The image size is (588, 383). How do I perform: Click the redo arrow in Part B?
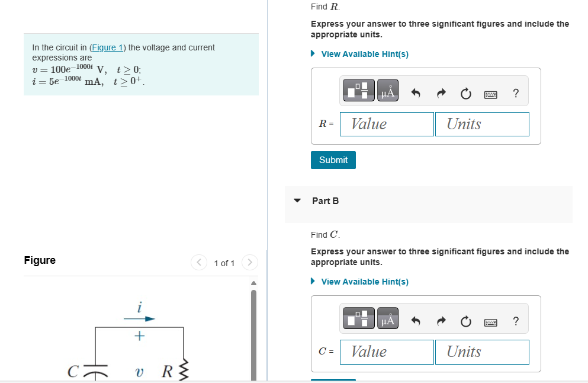[441, 321]
